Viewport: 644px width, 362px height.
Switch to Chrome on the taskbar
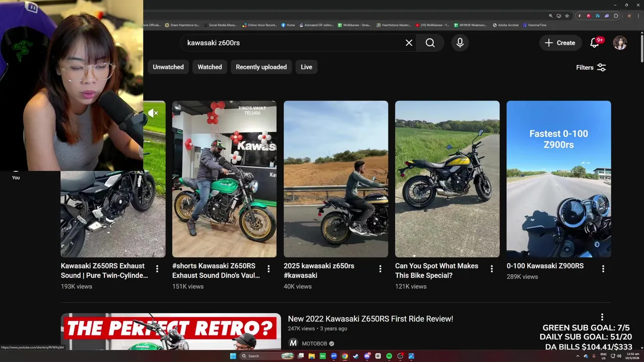tap(345, 356)
